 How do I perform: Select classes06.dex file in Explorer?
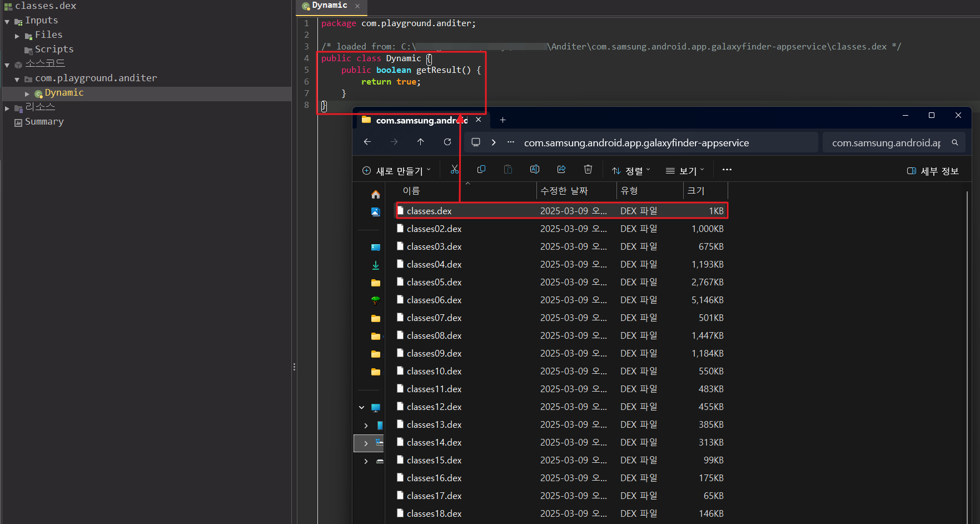point(561,300)
